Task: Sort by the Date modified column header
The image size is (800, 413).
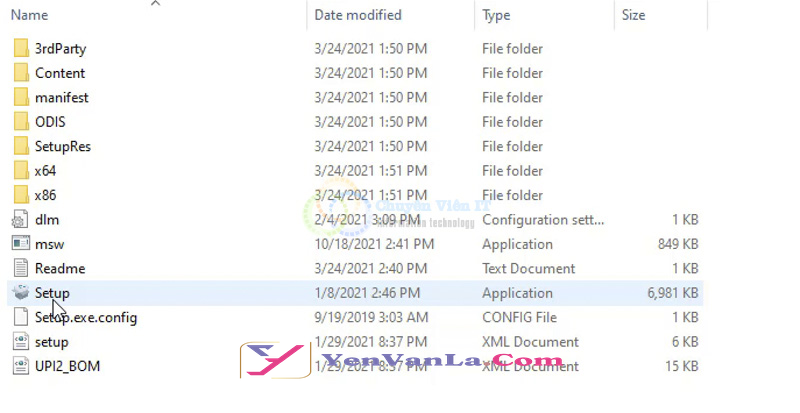Action: click(x=358, y=15)
